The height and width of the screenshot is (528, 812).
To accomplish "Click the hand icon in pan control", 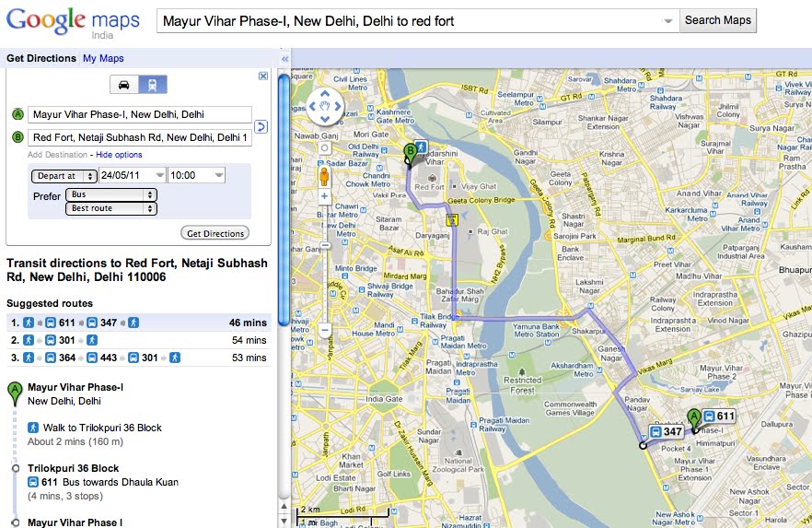I will tap(325, 106).
